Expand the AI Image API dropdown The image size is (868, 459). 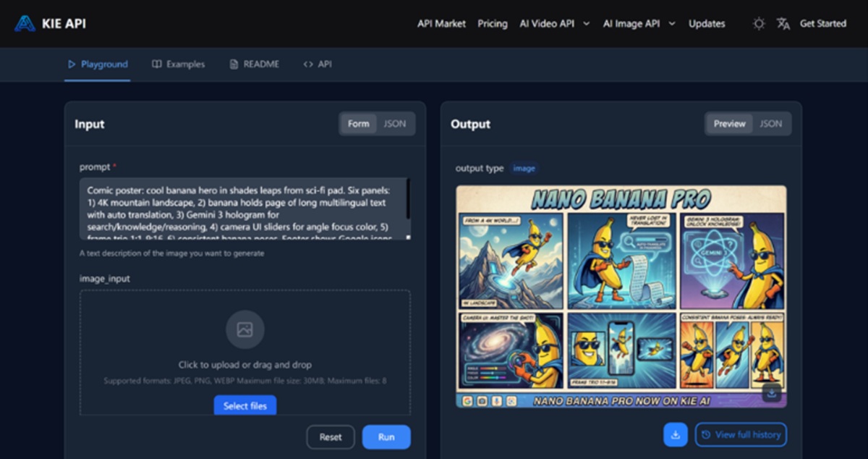pyautogui.click(x=639, y=24)
